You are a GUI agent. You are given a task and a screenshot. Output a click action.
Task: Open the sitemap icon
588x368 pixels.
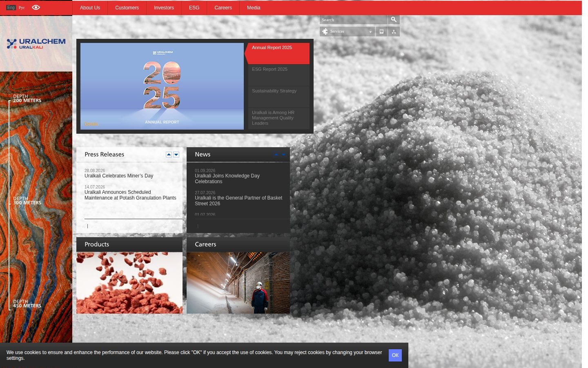(x=394, y=31)
